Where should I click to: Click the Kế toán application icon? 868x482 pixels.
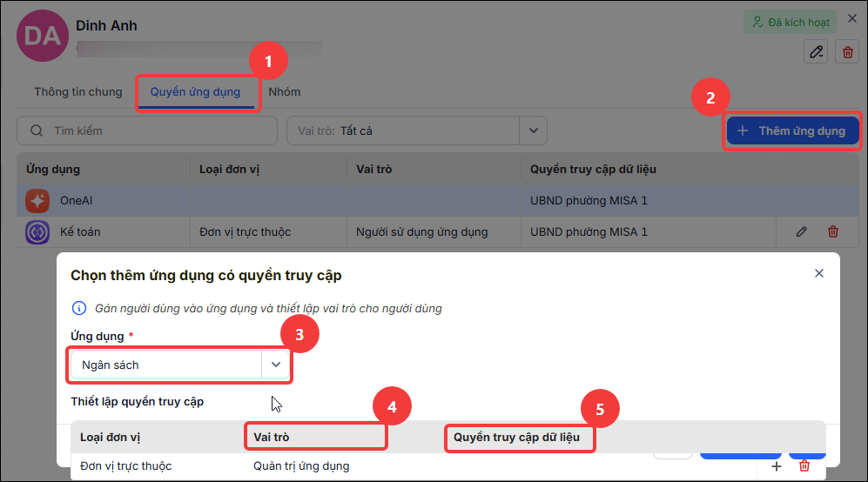coord(37,232)
